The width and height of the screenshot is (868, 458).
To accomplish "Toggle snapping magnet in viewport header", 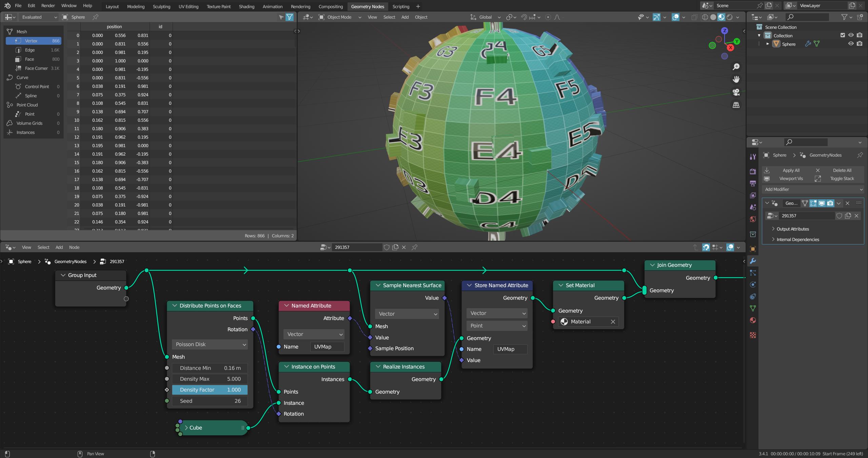I will point(524,17).
